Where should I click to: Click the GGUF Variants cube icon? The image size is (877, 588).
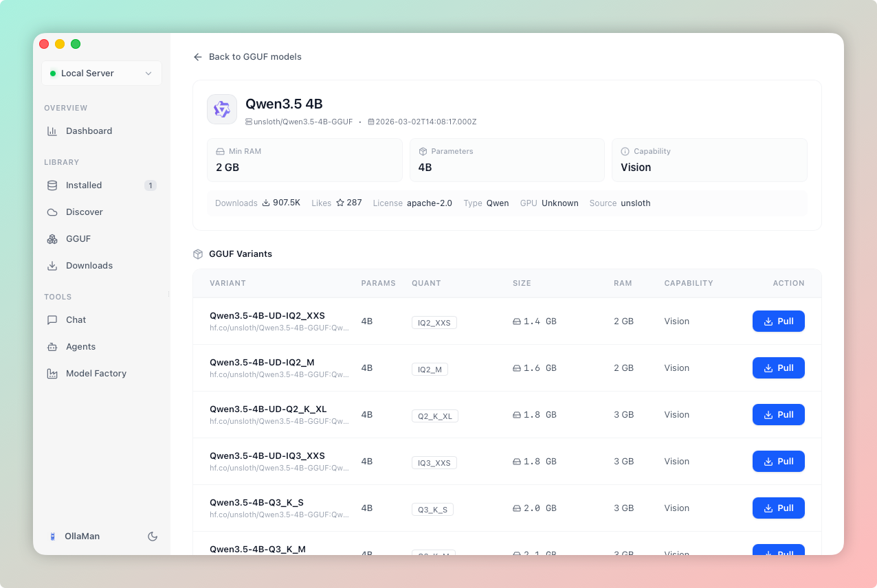click(x=198, y=254)
